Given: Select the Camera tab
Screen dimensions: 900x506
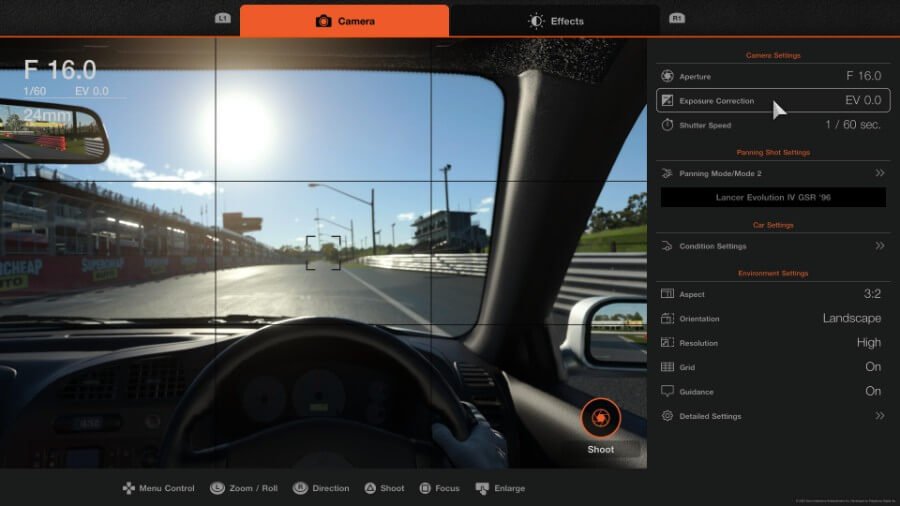Looking at the screenshot, I should (345, 21).
